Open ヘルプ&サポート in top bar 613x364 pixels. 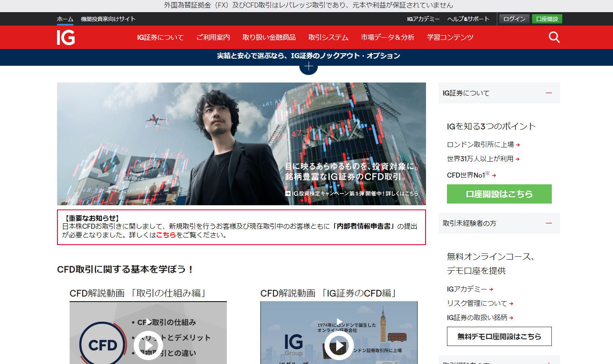tap(468, 19)
